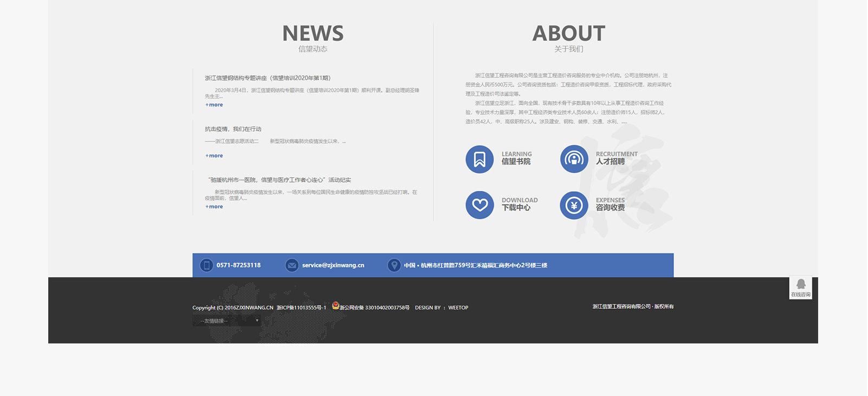
Task: Open the 浙ICP备11013555号-1 filing link
Action: click(x=301, y=308)
